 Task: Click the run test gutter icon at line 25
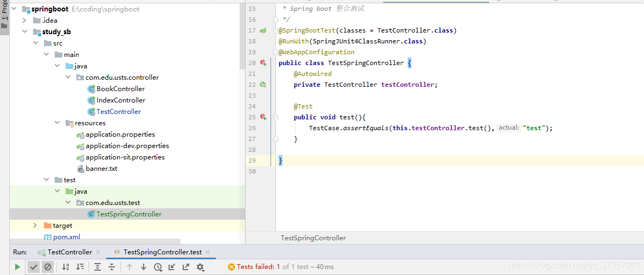(263, 117)
